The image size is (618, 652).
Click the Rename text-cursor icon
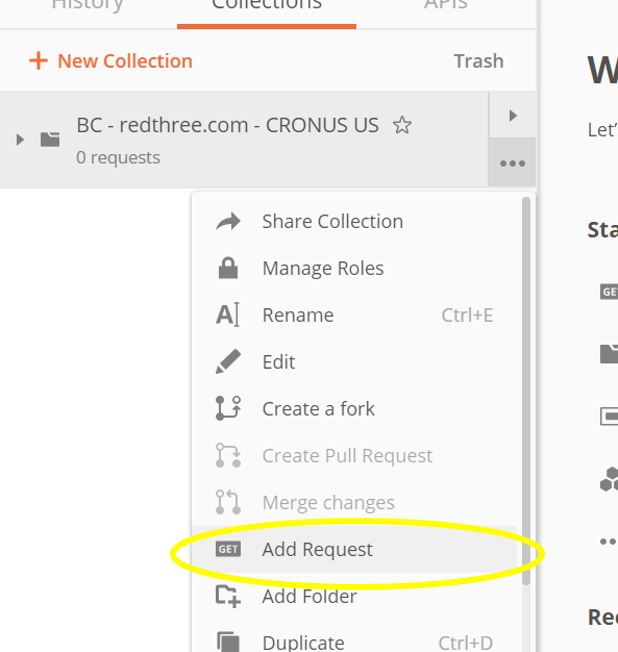pyautogui.click(x=227, y=315)
